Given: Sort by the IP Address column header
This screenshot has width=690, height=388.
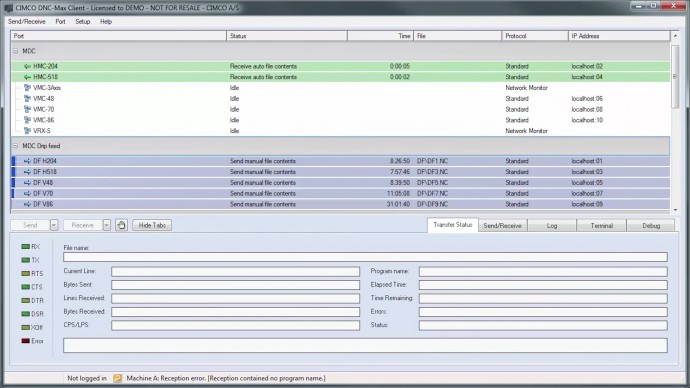Looking at the screenshot, I should pyautogui.click(x=619, y=36).
